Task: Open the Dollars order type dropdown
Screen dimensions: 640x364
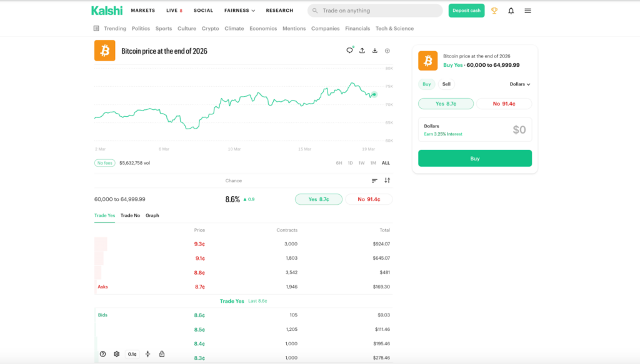Action: pos(520,84)
